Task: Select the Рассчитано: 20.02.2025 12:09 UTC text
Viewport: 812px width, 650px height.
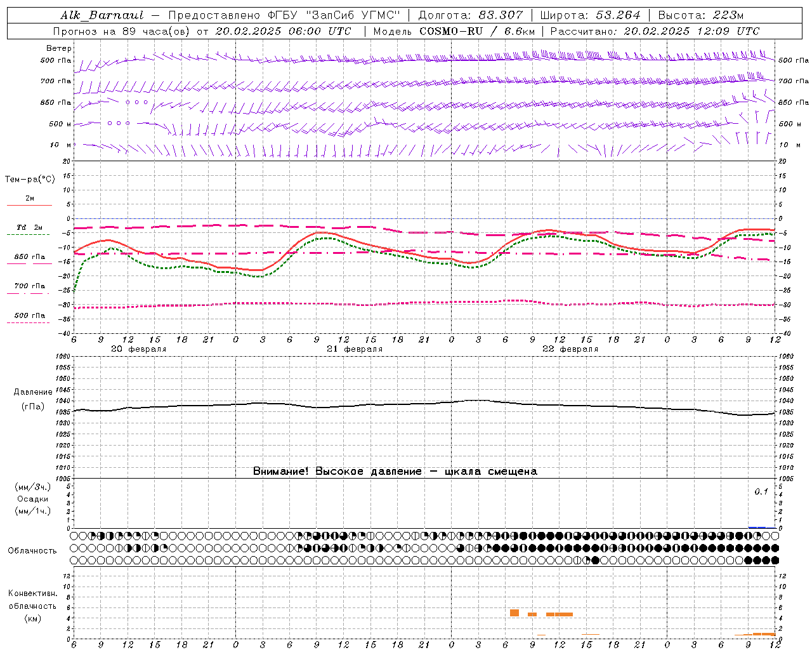Action: (655, 31)
